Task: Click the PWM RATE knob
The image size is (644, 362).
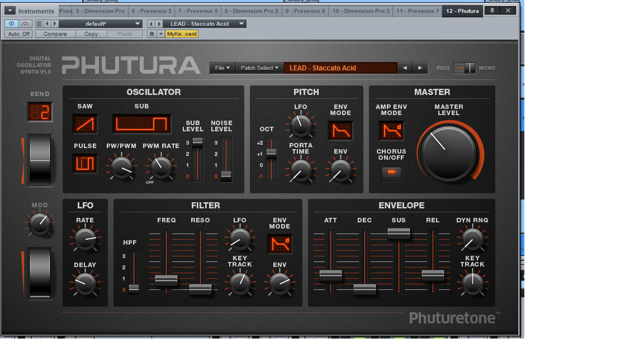Action: (x=161, y=167)
